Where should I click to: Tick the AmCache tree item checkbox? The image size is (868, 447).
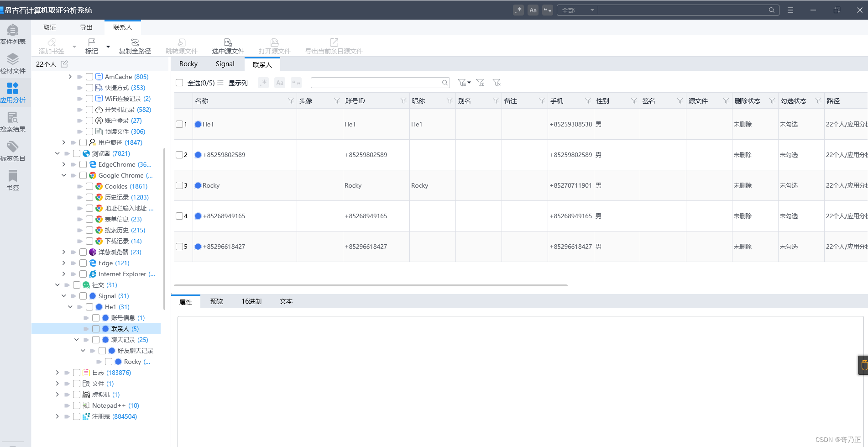[x=89, y=77]
